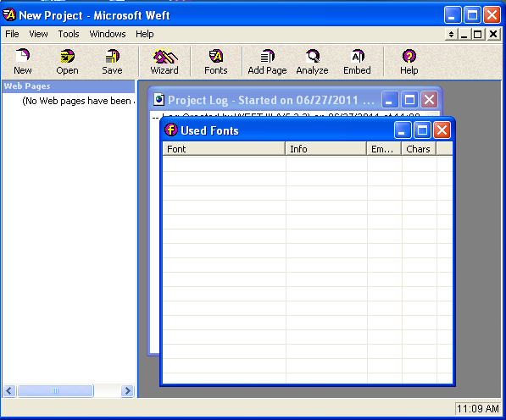Image resolution: width=506 pixels, height=420 pixels.
Task: Click the up-down arrow button in menu bar
Action: coord(452,34)
